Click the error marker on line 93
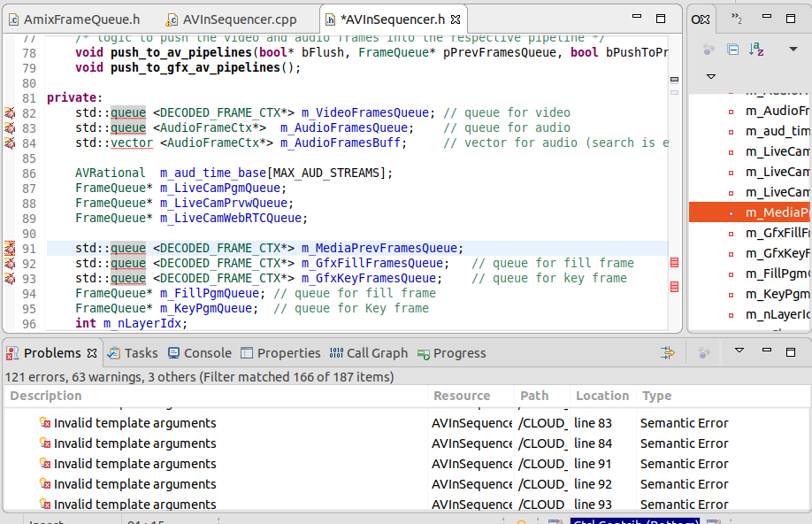The image size is (812, 524). [10, 278]
